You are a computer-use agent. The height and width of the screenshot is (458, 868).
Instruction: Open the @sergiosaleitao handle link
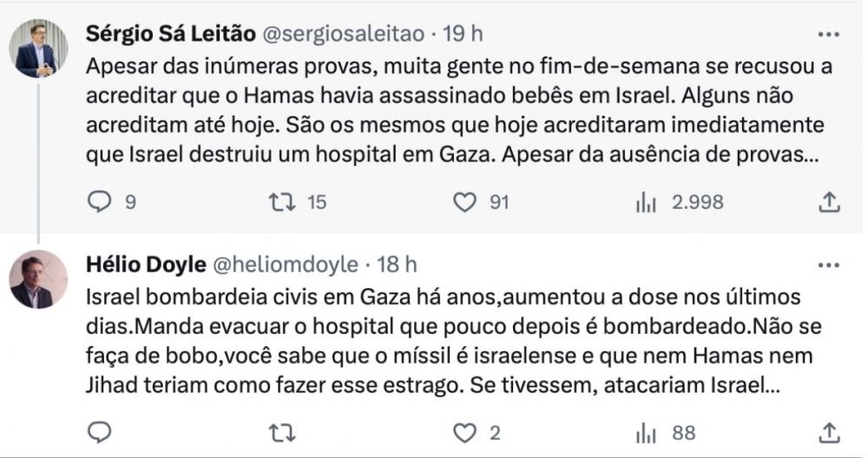tap(344, 34)
